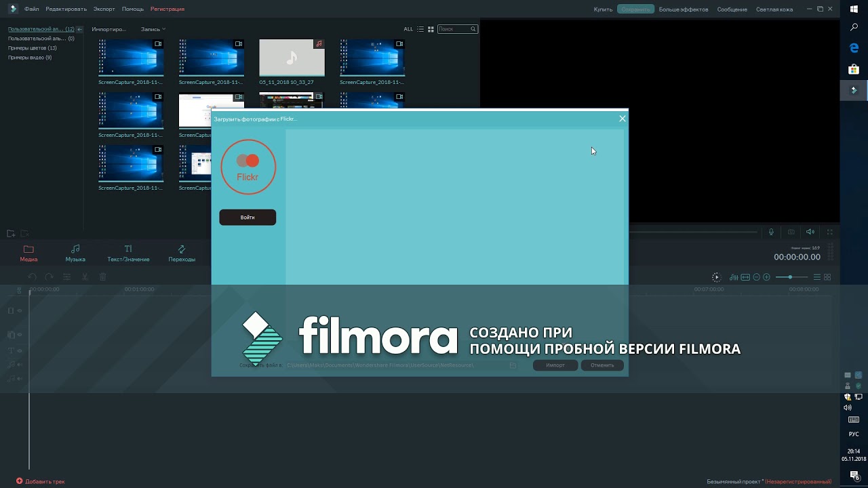The image size is (868, 488).
Task: Click the timeline zoom in plus icon
Action: tap(766, 277)
